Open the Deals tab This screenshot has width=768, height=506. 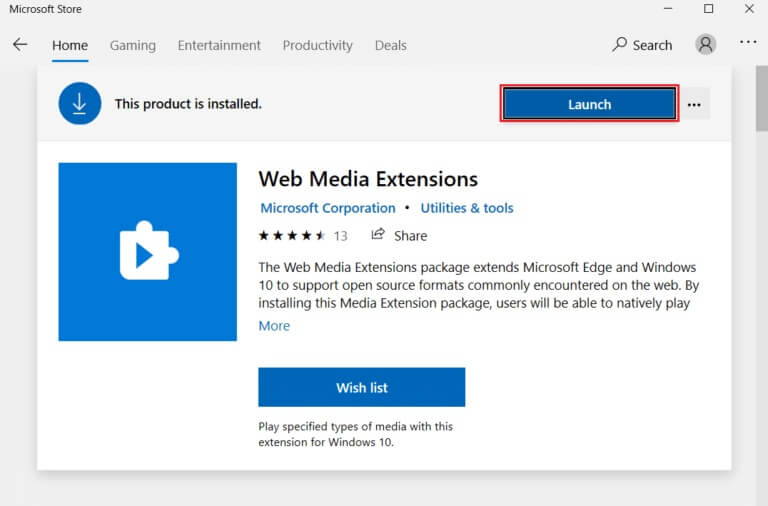click(x=390, y=46)
